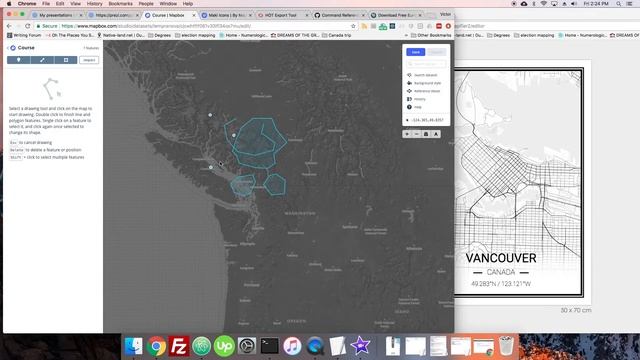
Task: Open Finder from the dock
Action: 133,346
